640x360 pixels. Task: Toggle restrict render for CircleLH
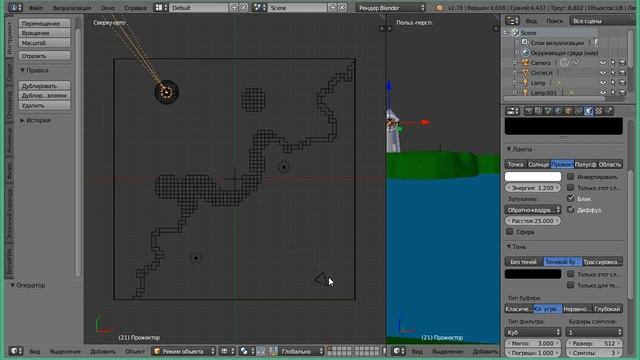[x=622, y=73]
